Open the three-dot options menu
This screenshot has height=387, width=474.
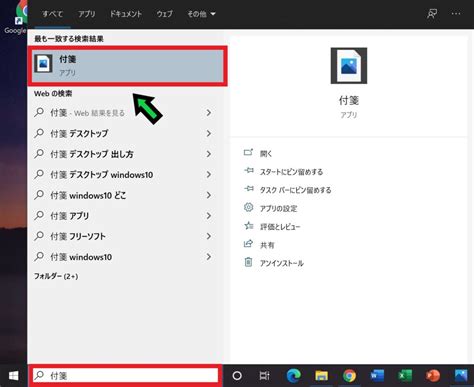[x=456, y=14]
